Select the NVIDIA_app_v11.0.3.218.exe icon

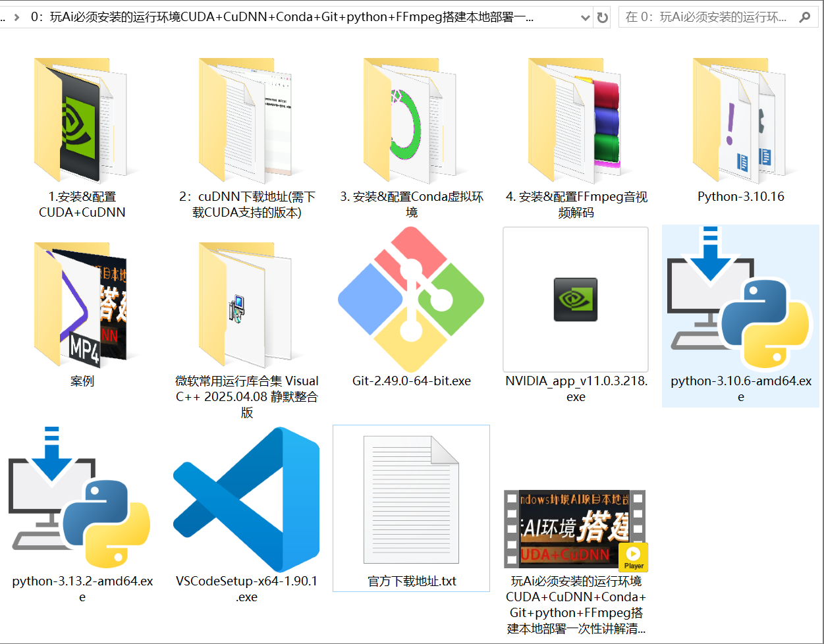576,300
